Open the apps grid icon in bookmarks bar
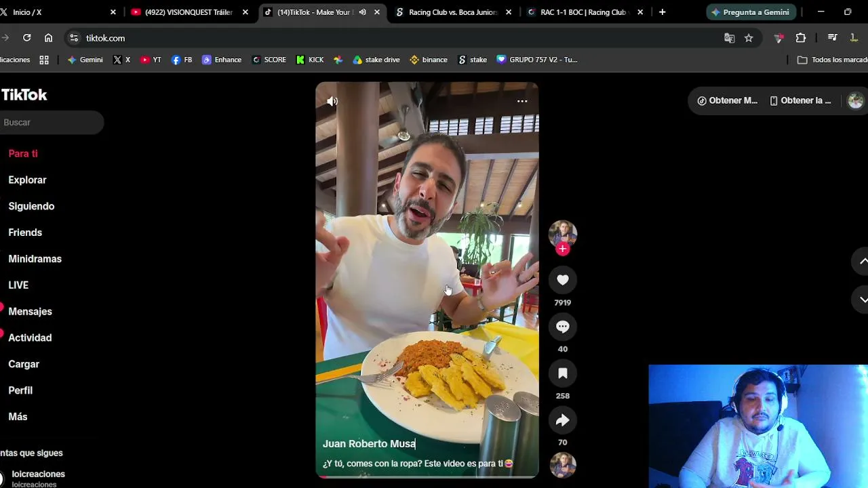The width and height of the screenshot is (868, 488). coord(44,60)
